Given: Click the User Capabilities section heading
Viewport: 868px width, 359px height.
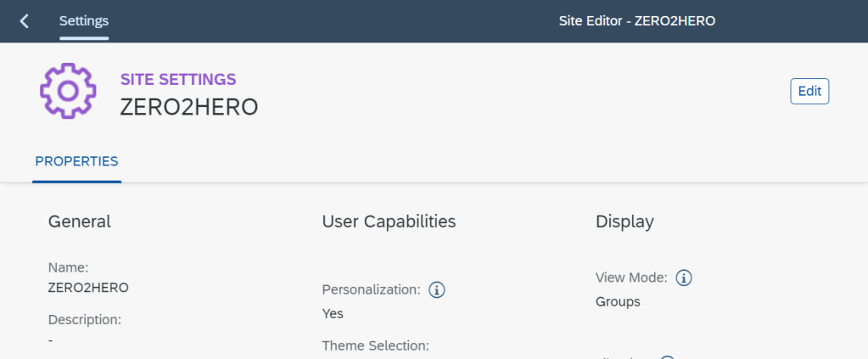Looking at the screenshot, I should point(389,222).
